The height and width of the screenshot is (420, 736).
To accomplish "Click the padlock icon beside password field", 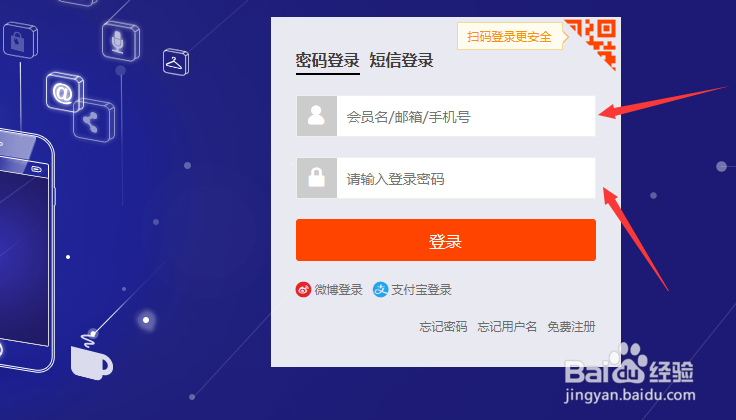I will 316,178.
